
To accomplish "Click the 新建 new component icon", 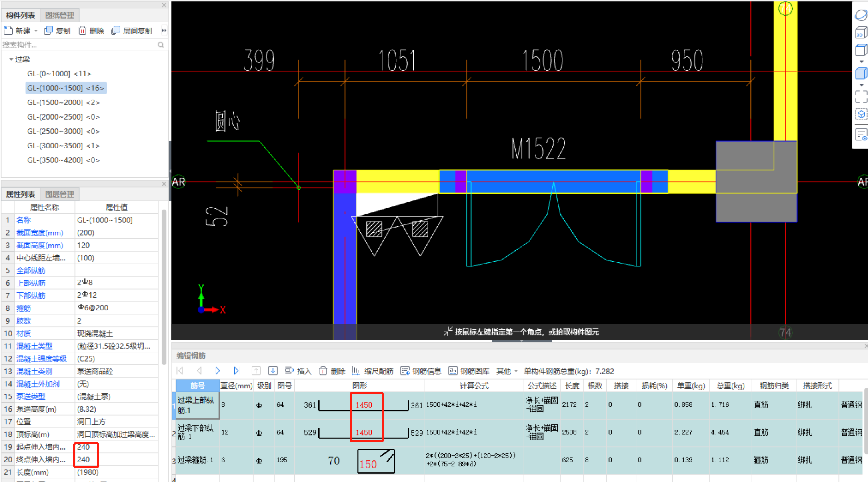I will coord(8,30).
